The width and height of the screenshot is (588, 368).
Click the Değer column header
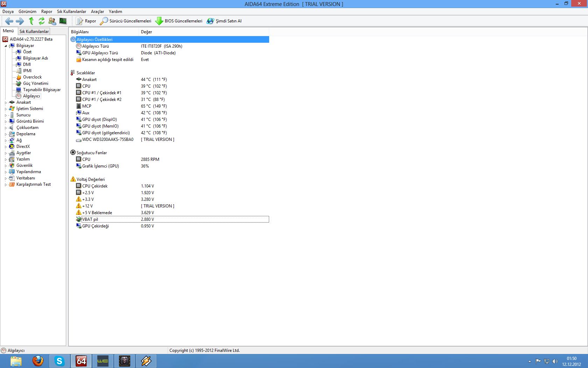[204, 32]
